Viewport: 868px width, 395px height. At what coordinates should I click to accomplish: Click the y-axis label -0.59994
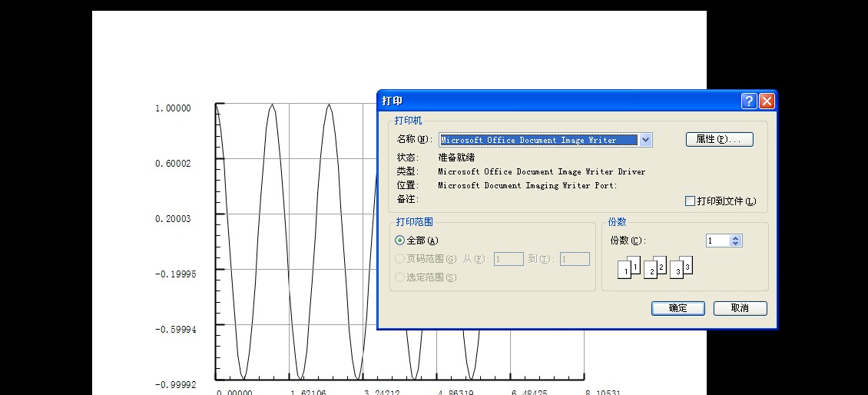pyautogui.click(x=175, y=330)
